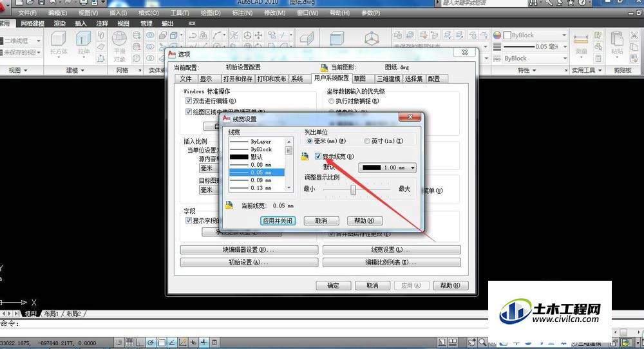Click the percent scale icon in modify panel
The width and height of the screenshot is (644, 349).
[234, 35]
